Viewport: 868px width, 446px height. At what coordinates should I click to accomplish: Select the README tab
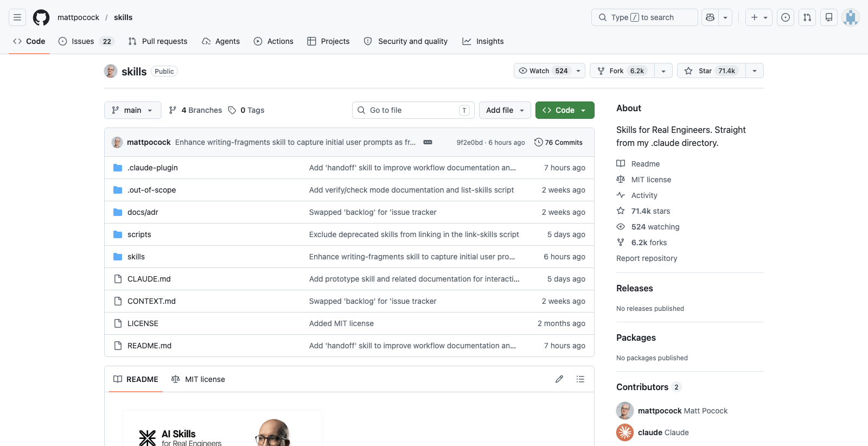click(x=136, y=379)
